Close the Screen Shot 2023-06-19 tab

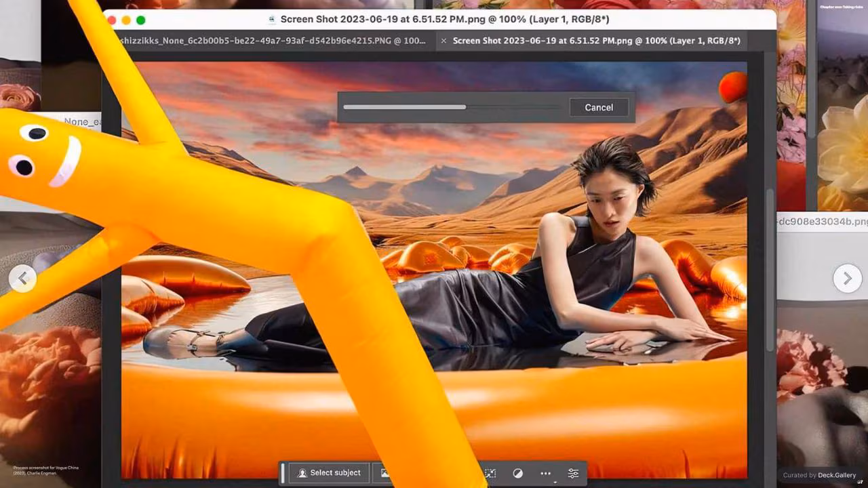[443, 41]
